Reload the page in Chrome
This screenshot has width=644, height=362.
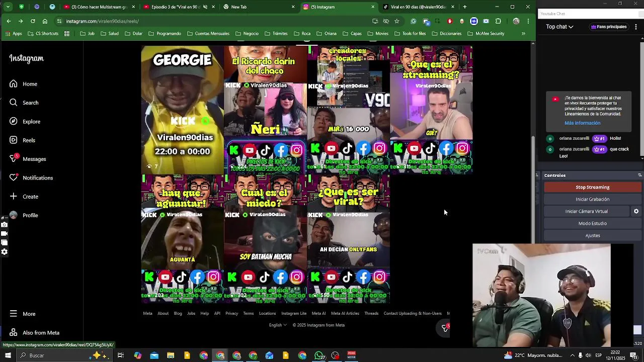tap(33, 21)
